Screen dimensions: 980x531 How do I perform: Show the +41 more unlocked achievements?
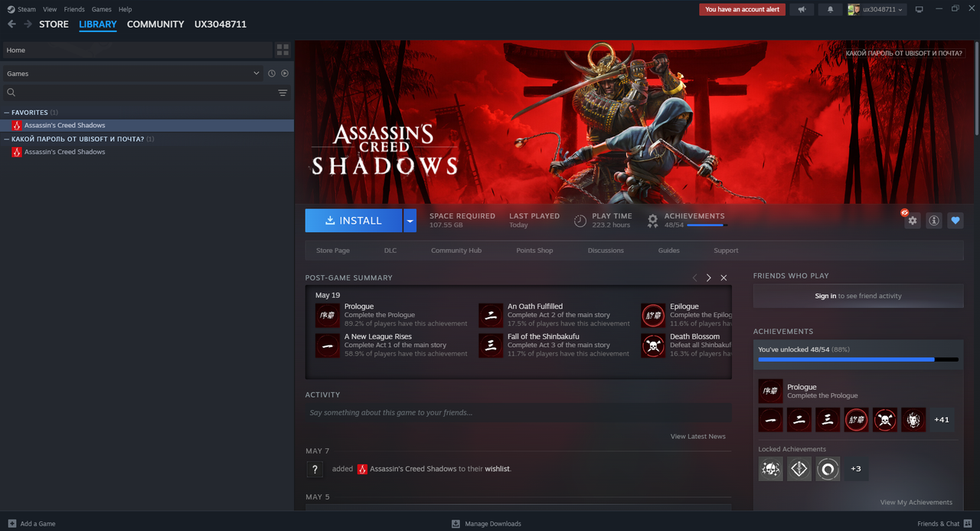pos(942,419)
